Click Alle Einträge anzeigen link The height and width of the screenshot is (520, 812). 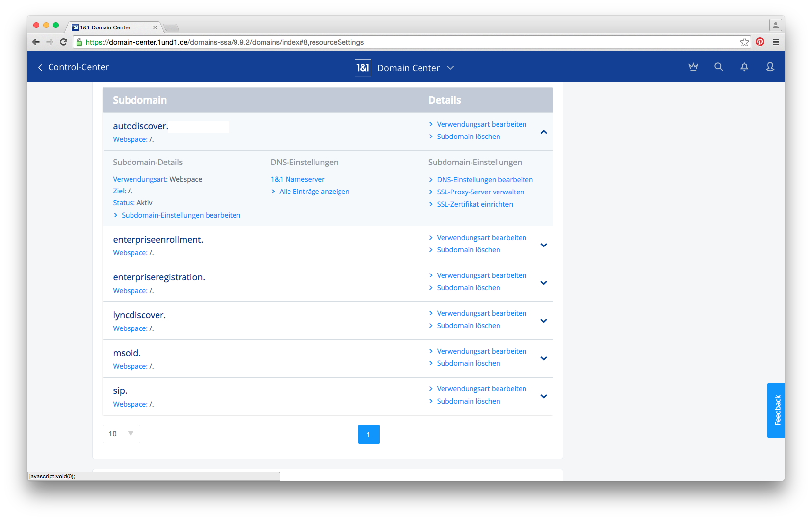point(314,192)
